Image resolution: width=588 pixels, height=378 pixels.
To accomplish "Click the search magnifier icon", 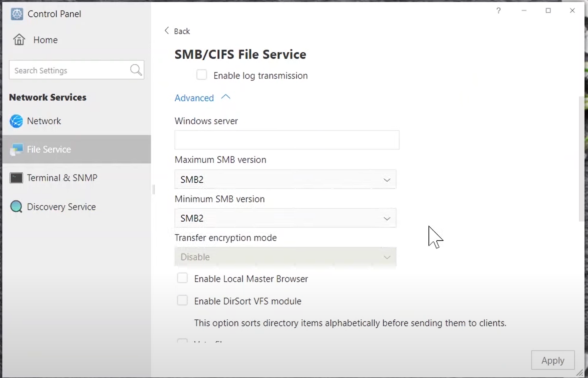I will point(136,70).
